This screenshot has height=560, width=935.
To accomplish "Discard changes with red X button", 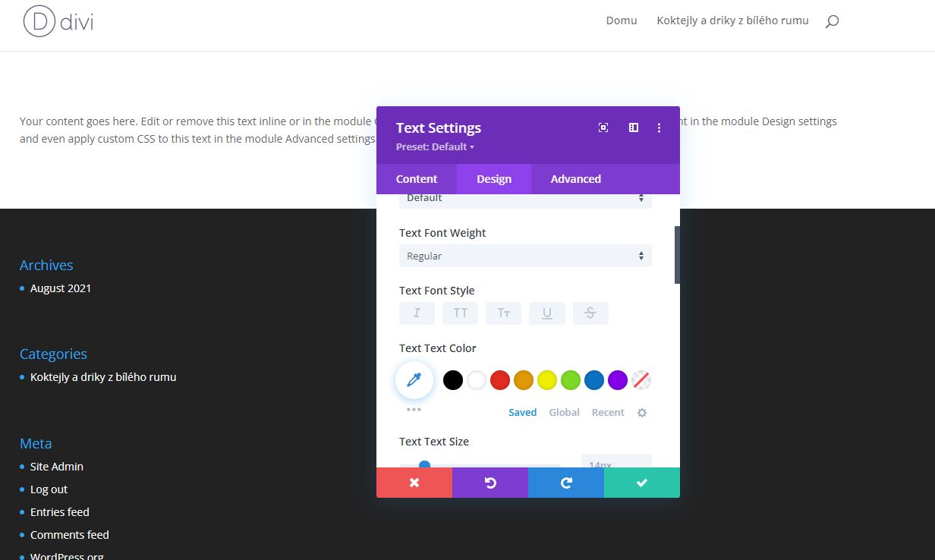I will (414, 483).
